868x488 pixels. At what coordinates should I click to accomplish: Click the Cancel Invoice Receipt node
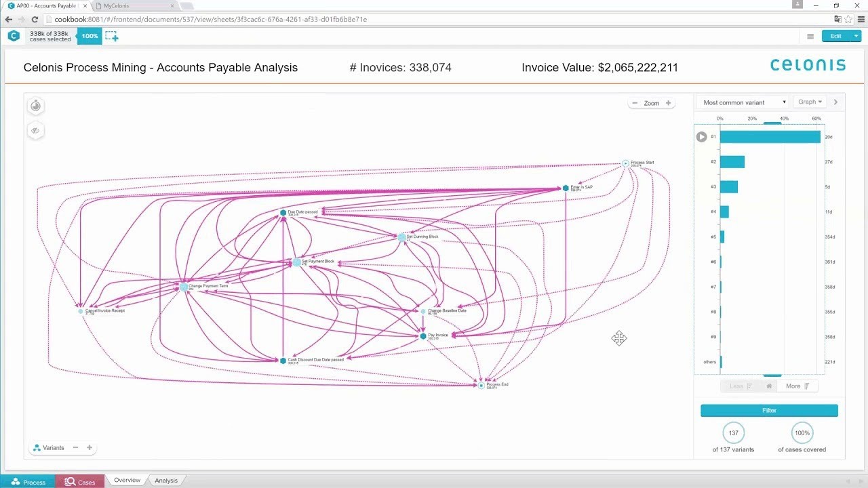(81, 311)
